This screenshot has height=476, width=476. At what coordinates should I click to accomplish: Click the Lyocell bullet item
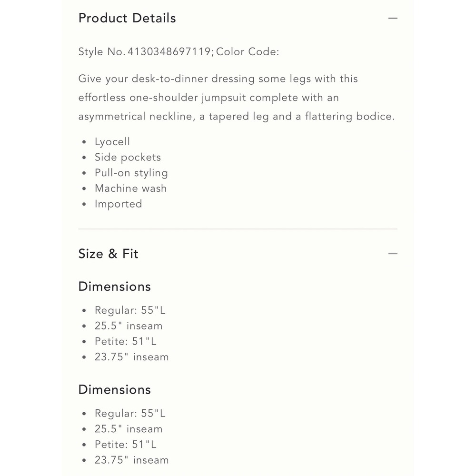(112, 142)
